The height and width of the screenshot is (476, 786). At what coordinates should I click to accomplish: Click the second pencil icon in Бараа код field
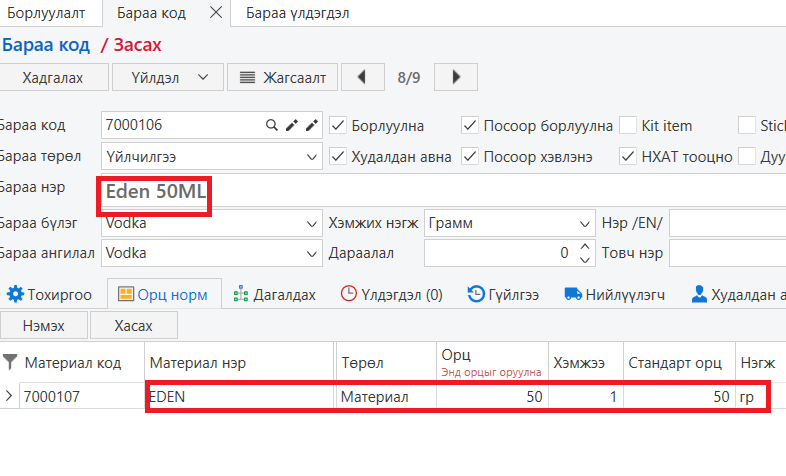coord(312,125)
